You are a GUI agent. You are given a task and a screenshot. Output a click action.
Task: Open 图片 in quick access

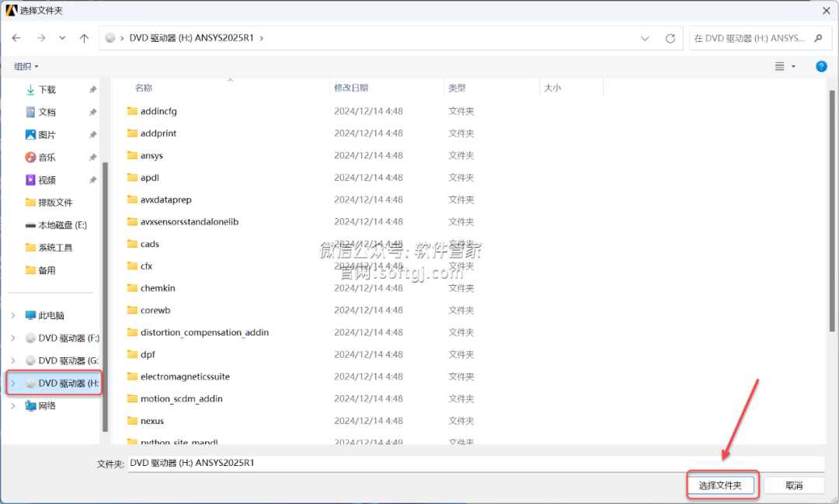click(47, 135)
